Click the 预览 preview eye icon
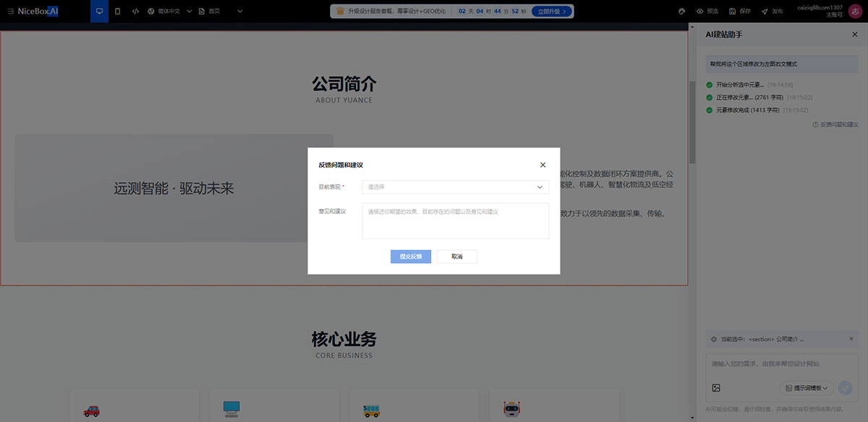 click(x=700, y=12)
